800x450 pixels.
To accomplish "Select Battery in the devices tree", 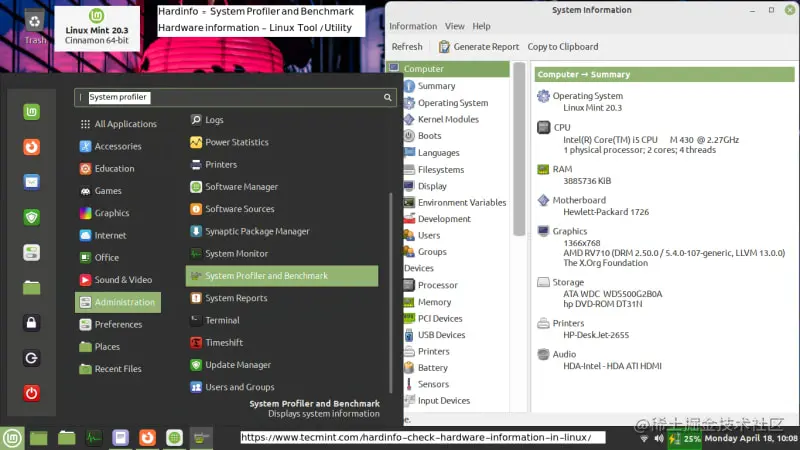I will coord(426,368).
